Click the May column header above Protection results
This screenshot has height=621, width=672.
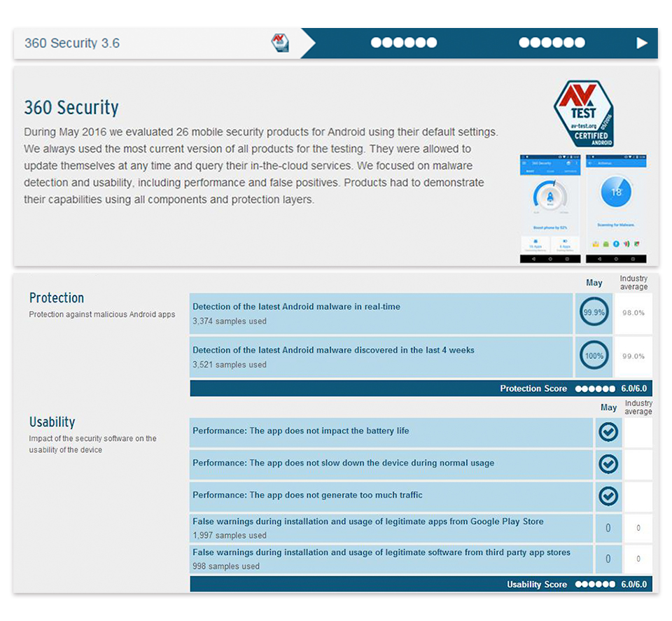click(594, 283)
